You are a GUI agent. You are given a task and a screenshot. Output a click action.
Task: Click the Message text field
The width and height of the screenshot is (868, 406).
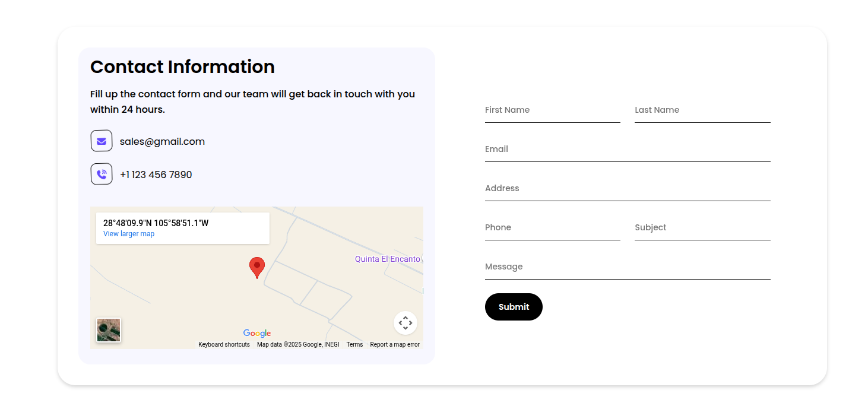point(628,267)
